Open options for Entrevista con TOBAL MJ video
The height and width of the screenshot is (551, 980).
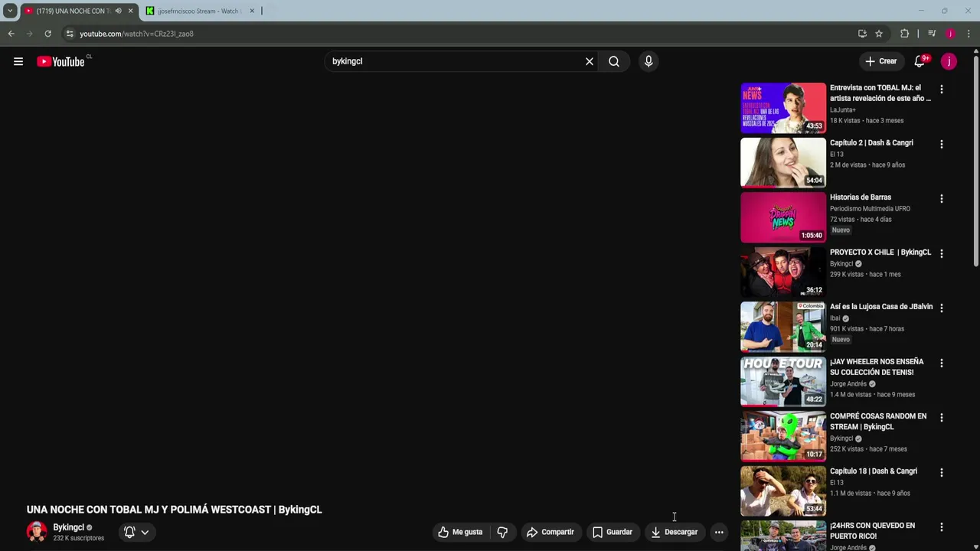pyautogui.click(x=942, y=90)
